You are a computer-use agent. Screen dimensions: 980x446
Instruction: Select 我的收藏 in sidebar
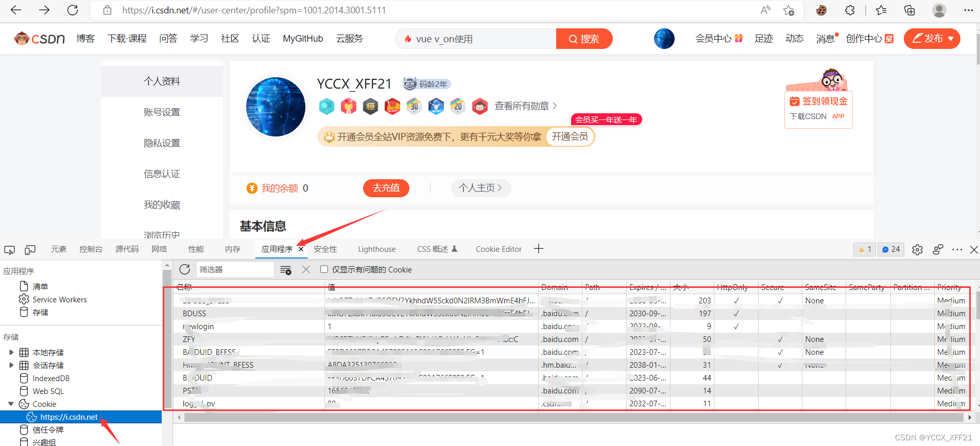(x=162, y=205)
